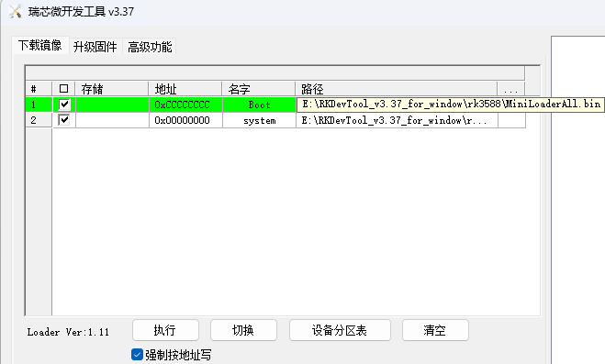Click the ... column header

510,89
